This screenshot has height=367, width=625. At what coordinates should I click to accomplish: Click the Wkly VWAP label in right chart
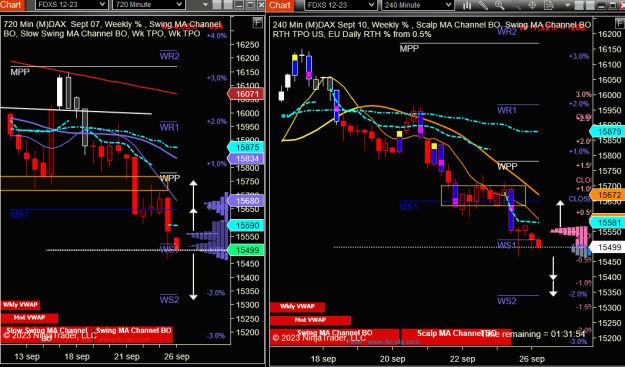[297, 307]
